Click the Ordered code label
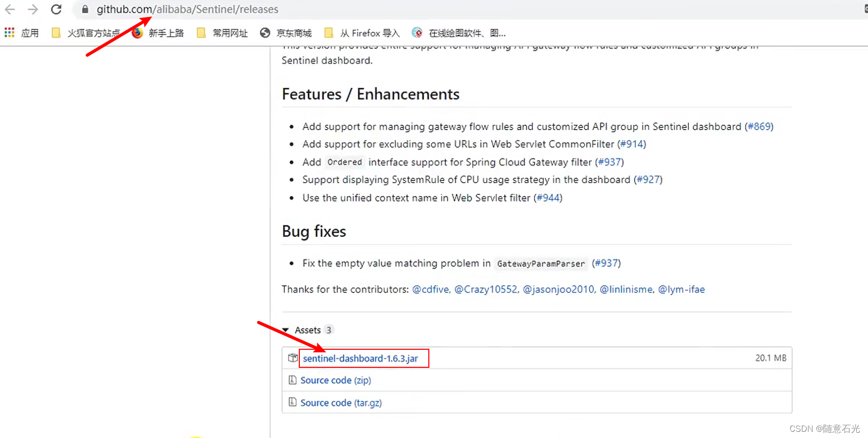 tap(345, 162)
